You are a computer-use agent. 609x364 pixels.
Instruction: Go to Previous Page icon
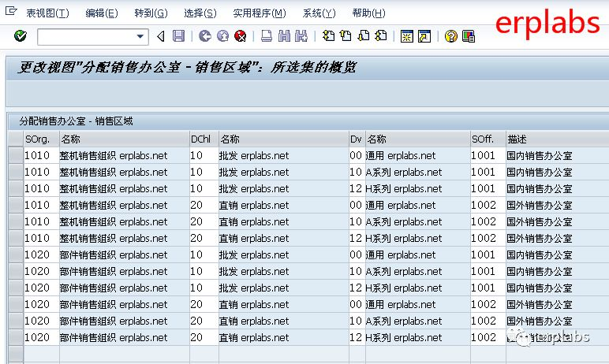click(x=346, y=36)
